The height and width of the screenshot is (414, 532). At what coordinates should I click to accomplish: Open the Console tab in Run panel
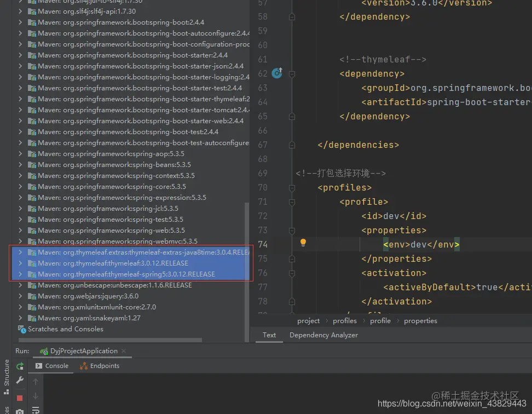(52, 366)
